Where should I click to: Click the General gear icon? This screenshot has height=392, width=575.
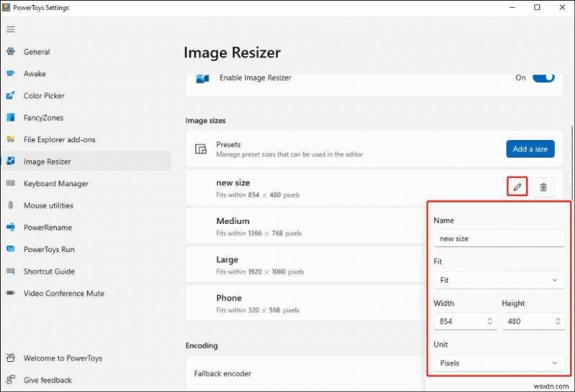(x=11, y=51)
